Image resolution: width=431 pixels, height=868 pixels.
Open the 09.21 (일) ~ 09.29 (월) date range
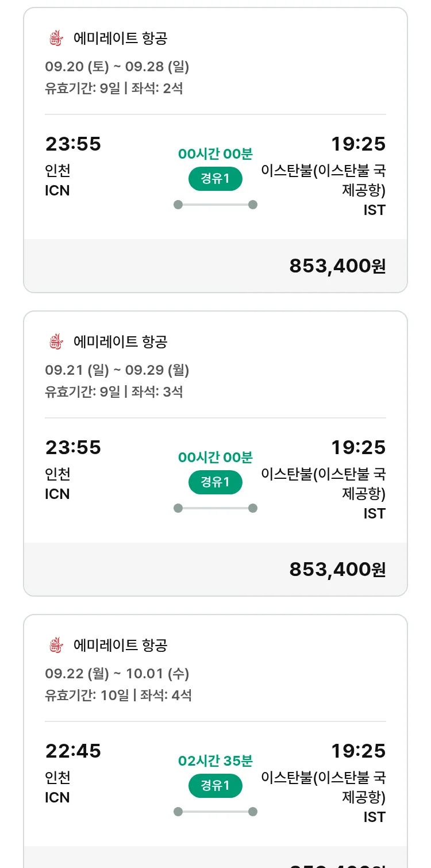117,370
